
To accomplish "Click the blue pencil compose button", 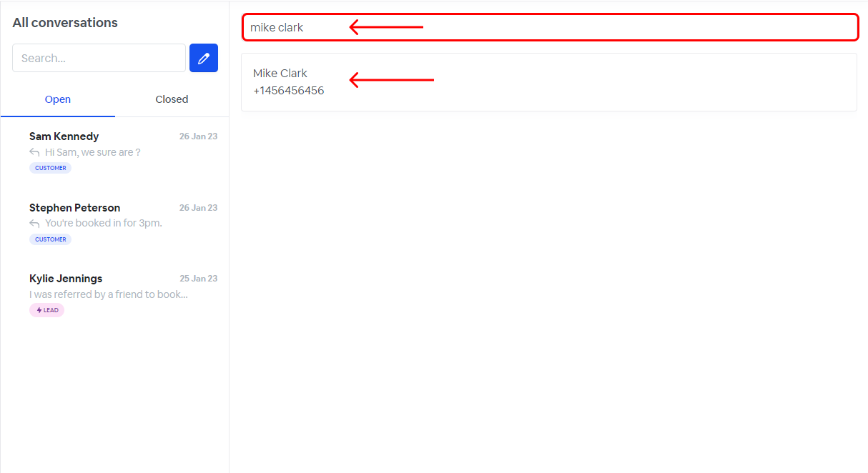I will pyautogui.click(x=204, y=58).
